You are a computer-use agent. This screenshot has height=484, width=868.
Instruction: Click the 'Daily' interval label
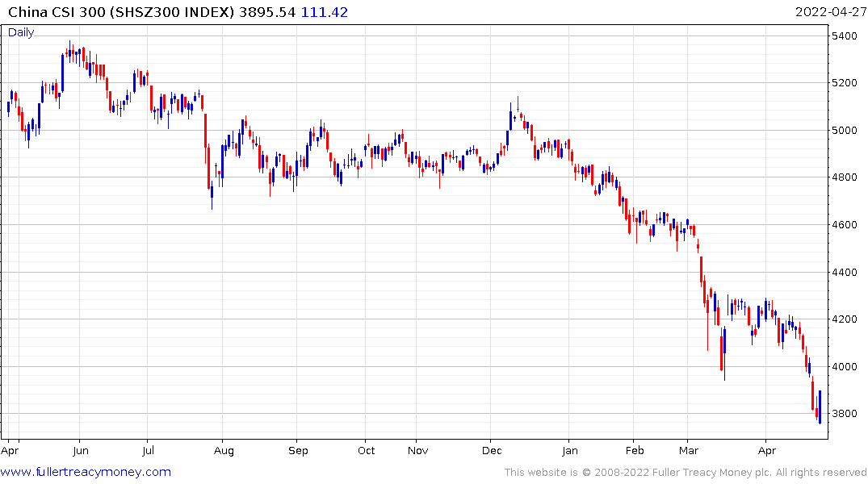21,32
